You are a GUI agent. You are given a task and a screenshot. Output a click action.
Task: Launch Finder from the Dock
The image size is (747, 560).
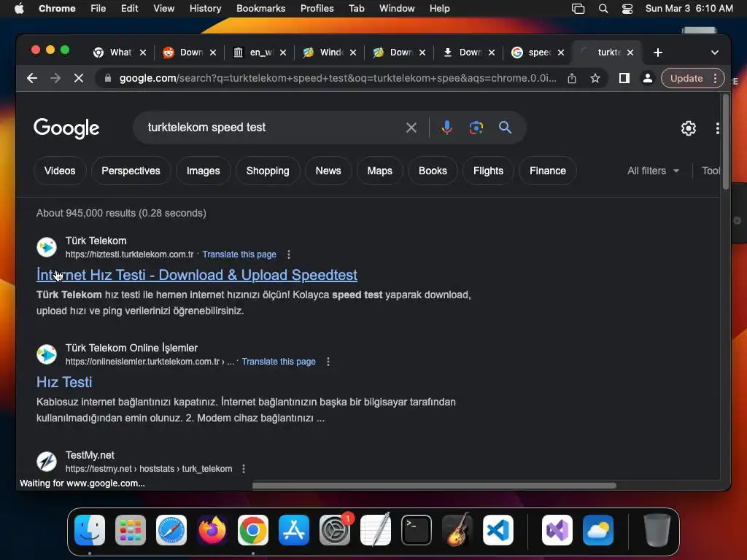pos(90,530)
